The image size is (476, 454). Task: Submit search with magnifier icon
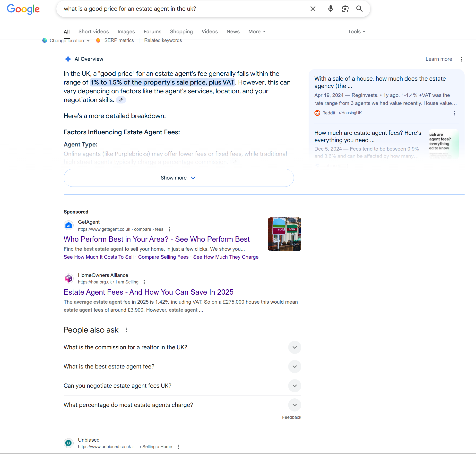pyautogui.click(x=359, y=9)
